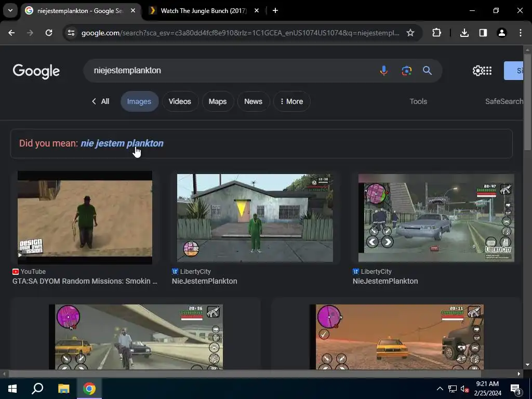Click the first LibertyCity source label
This screenshot has height=399, width=532.
(195, 271)
